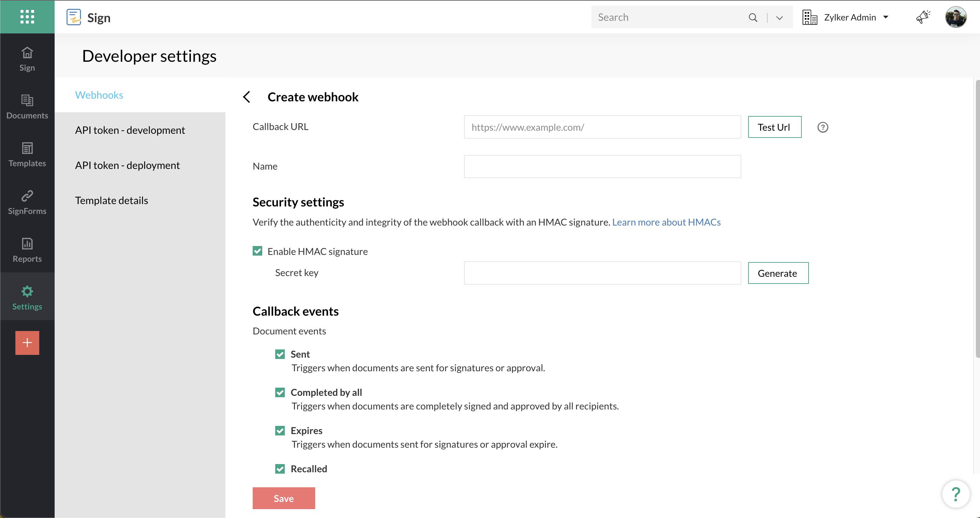
Task: Expand the search options dropdown arrow
Action: click(x=779, y=17)
